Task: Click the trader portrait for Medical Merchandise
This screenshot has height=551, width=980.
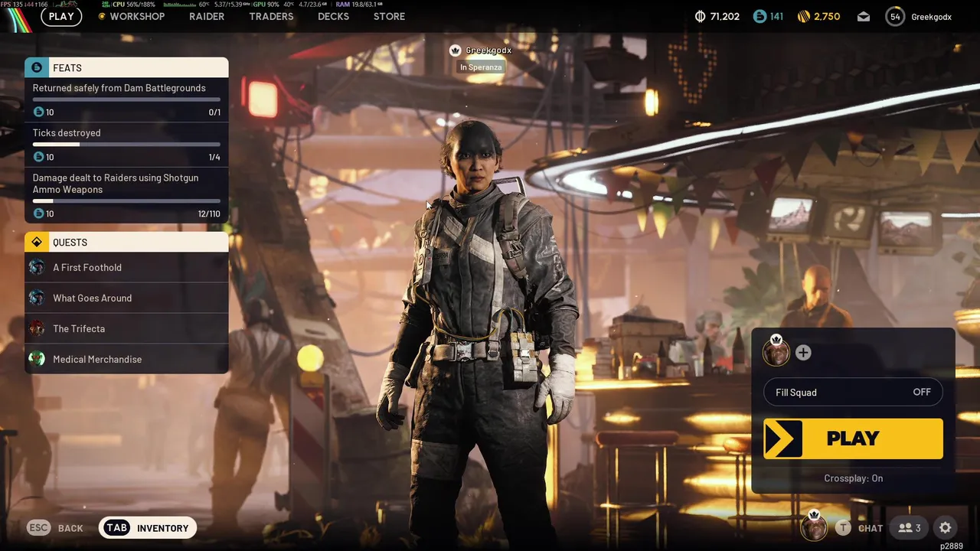Action: 37,359
